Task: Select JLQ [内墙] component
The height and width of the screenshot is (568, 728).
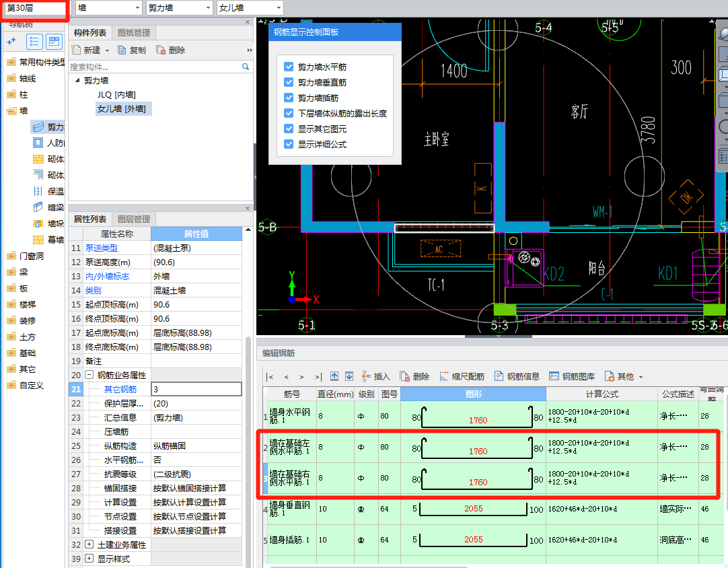Action: 116,95
